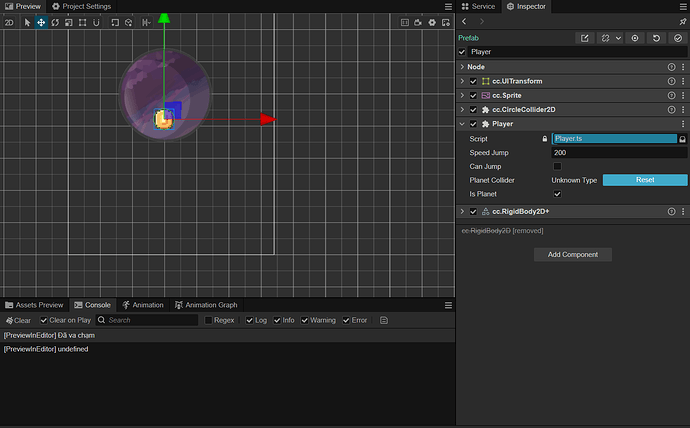This screenshot has height=428, width=690.
Task: Switch pivot/center gizmo mode icon
Action: pyautogui.click(x=115, y=22)
